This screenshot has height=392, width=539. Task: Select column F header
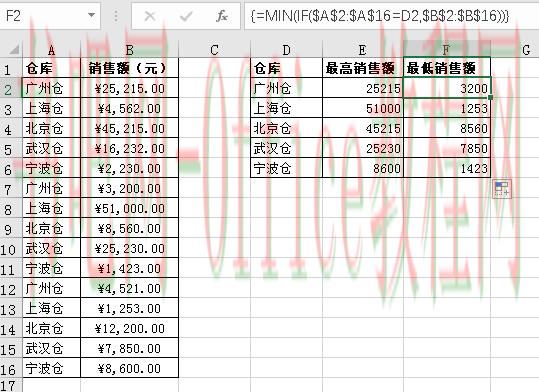click(x=447, y=51)
